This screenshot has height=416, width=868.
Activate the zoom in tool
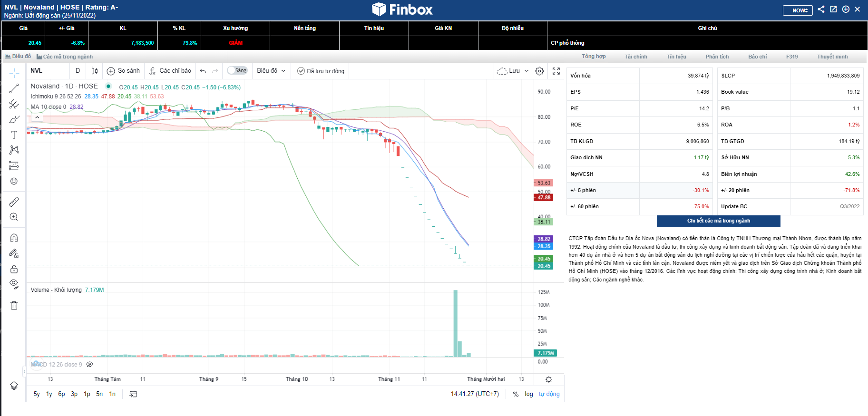pyautogui.click(x=14, y=217)
